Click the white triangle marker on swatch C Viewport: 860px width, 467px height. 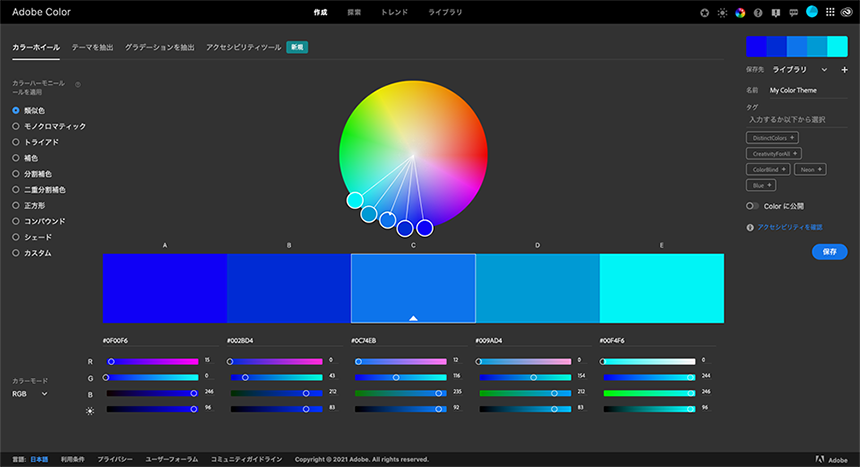coord(414,318)
